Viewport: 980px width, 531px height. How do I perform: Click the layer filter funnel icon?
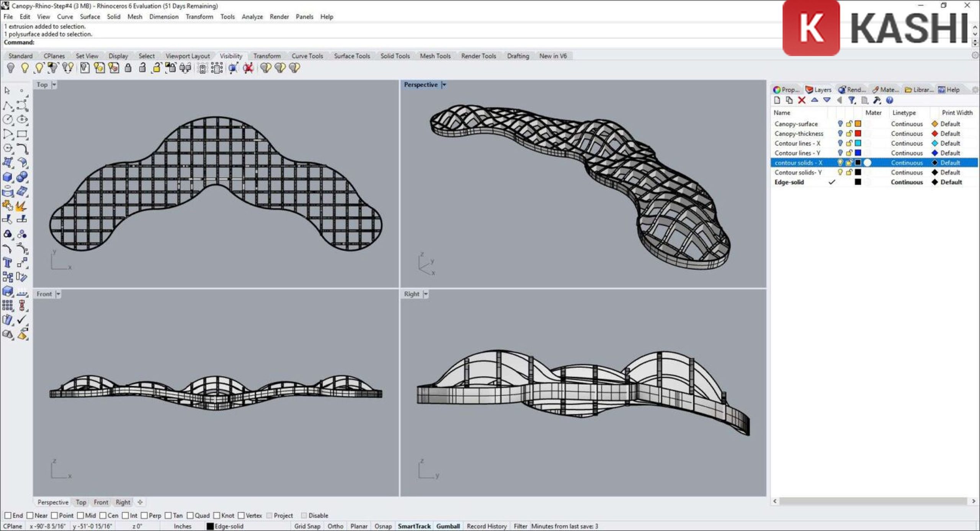(x=851, y=100)
